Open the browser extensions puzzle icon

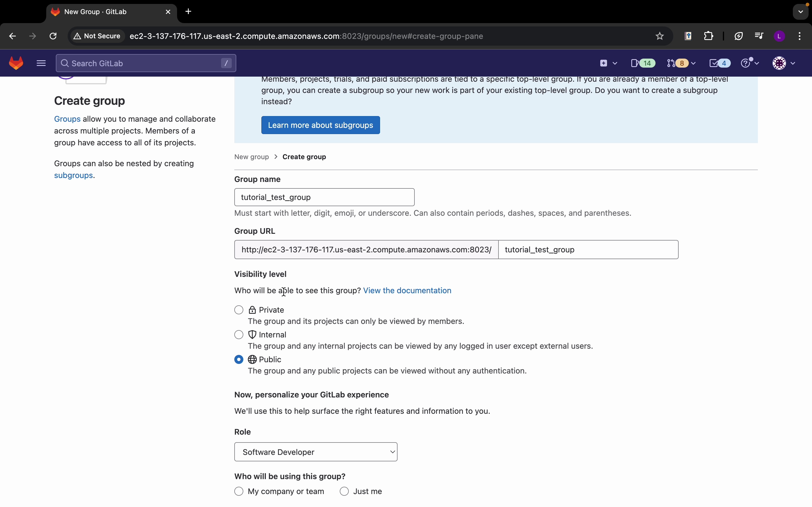(x=709, y=36)
